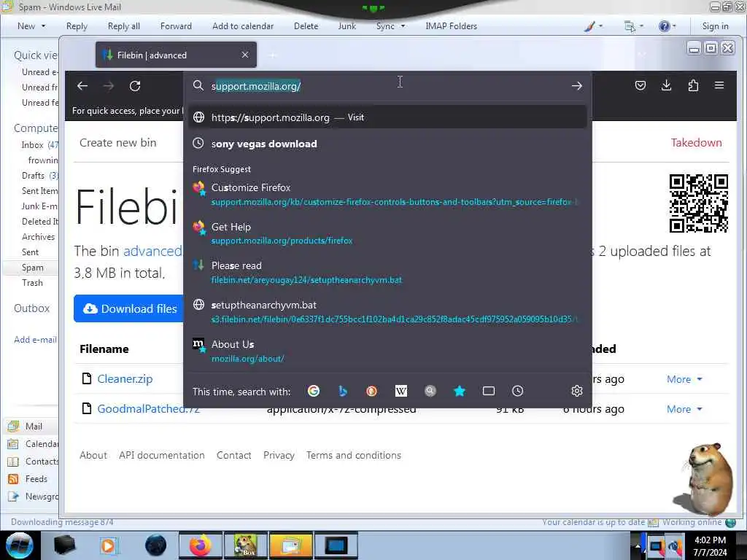Choose Customize Firefox suggestion

(x=387, y=194)
